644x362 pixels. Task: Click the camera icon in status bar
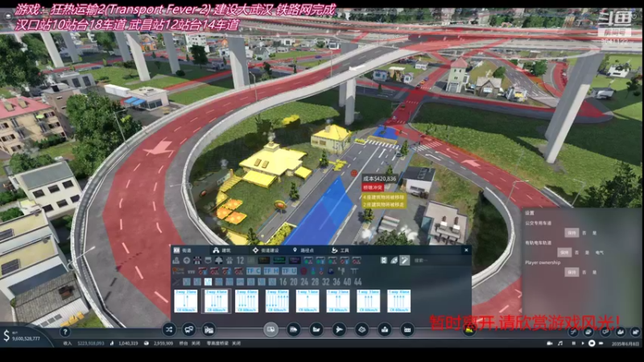(x=550, y=343)
